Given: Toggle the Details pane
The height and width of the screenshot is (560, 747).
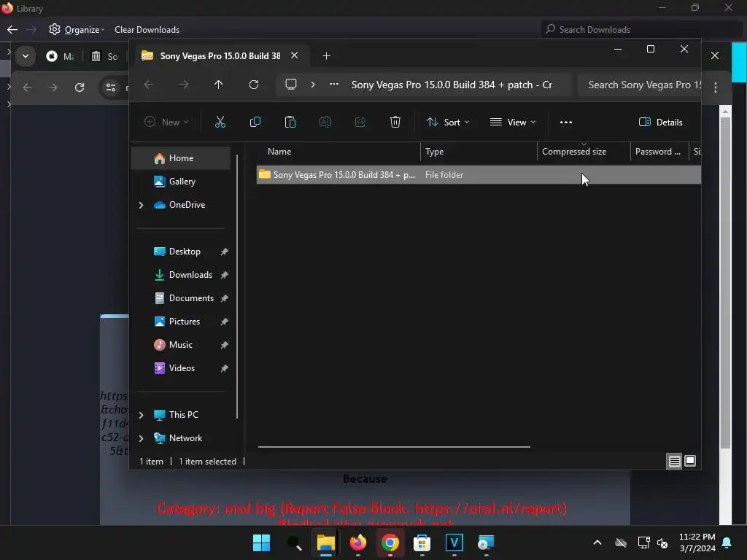Looking at the screenshot, I should [661, 122].
